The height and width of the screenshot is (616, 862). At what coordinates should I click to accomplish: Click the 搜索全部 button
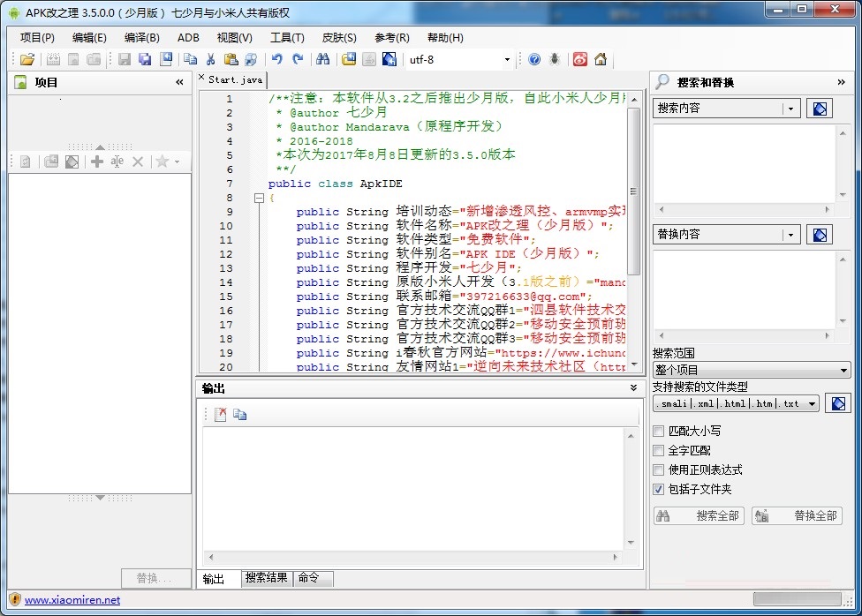[x=699, y=515]
